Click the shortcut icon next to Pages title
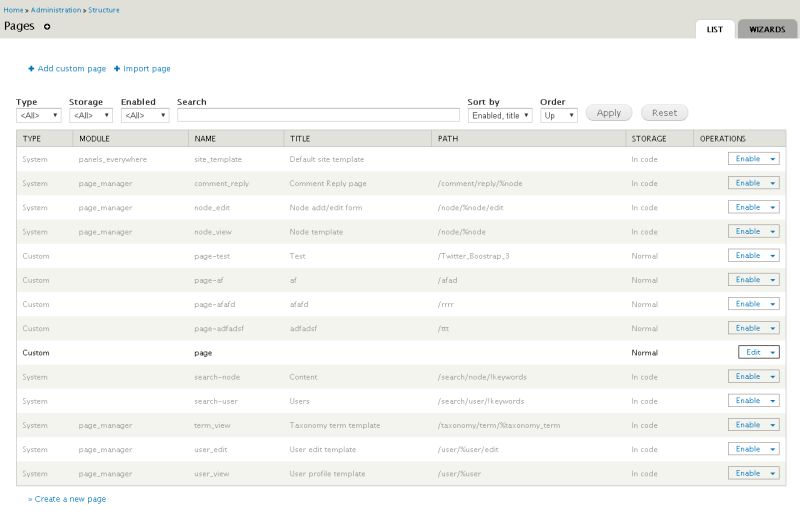The height and width of the screenshot is (511, 800). 47,27
